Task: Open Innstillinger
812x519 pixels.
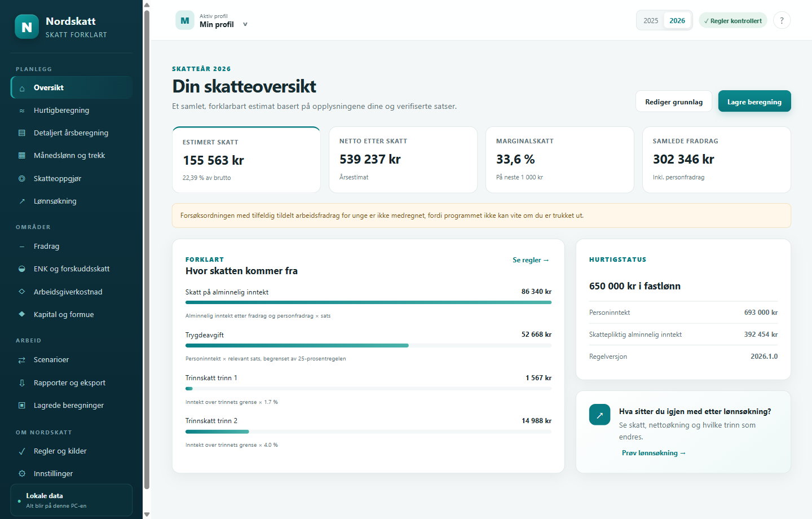Action: click(x=72, y=473)
